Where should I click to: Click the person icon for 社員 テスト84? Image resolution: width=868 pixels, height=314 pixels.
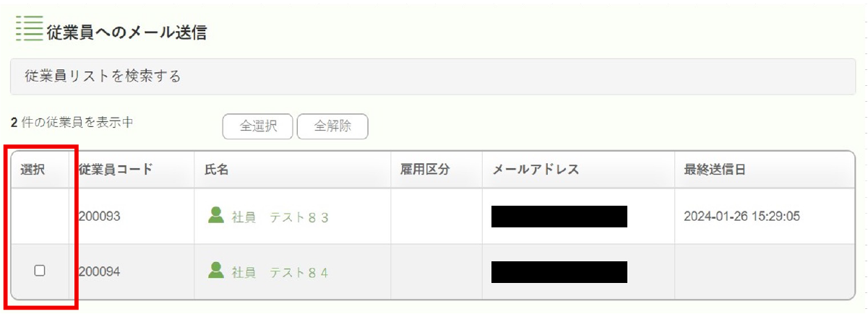coord(215,270)
